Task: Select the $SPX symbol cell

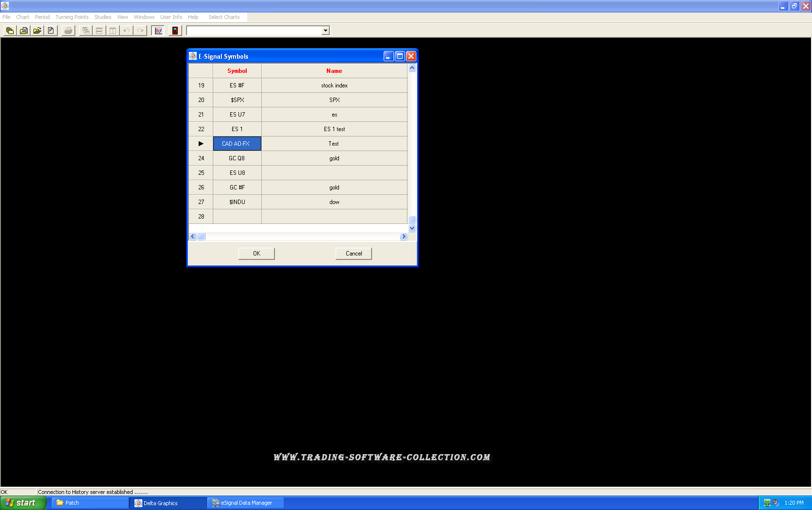Action: (x=237, y=100)
